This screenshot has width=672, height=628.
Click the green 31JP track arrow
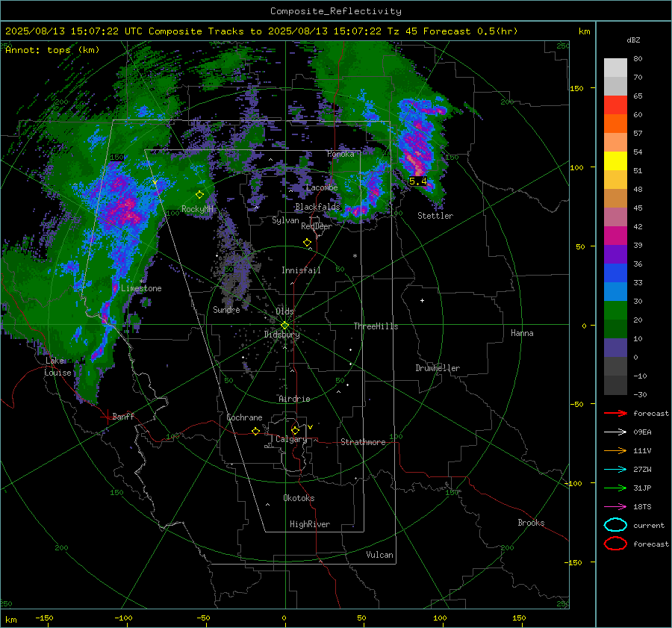click(615, 488)
